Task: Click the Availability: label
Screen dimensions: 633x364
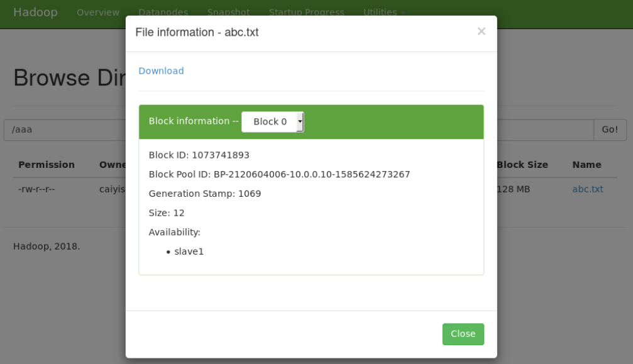Action: [x=174, y=233]
